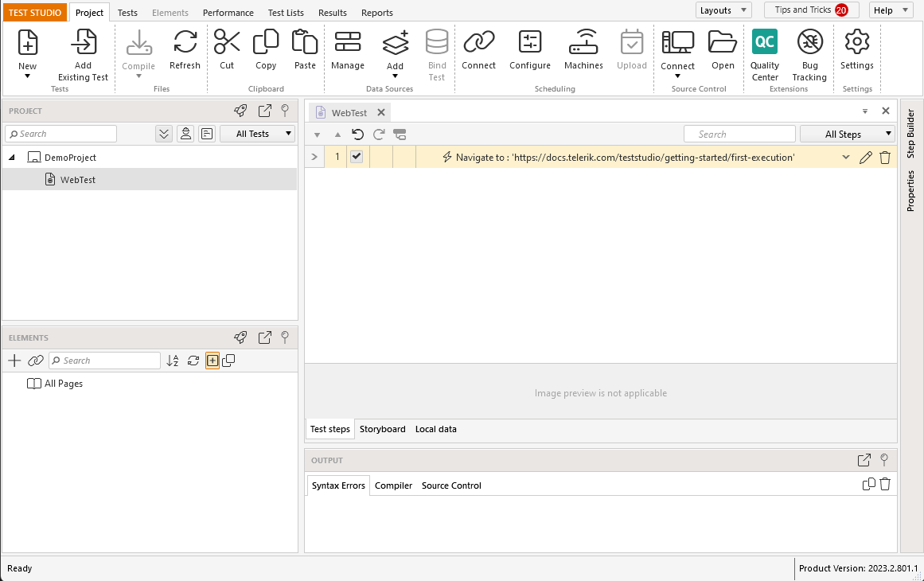This screenshot has width=924, height=581.
Task: Click Connect in Source Control group
Action: point(677,42)
